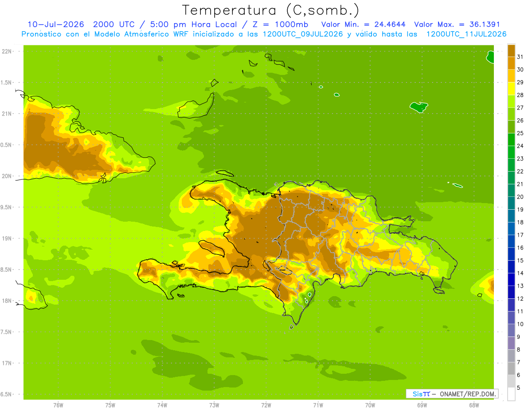Click the orange color bar segment between 30 and 31
This screenshot has height=411, width=532.
[x=511, y=63]
